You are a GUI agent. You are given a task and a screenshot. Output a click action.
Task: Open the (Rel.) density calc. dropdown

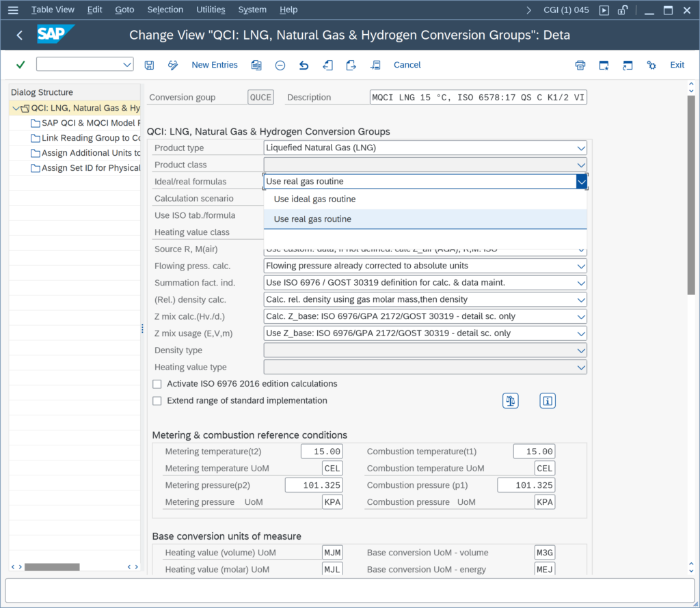coord(581,300)
